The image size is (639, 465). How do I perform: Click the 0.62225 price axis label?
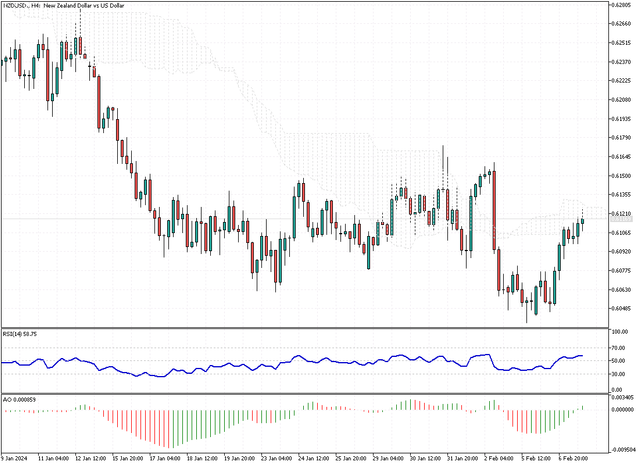(x=621, y=81)
